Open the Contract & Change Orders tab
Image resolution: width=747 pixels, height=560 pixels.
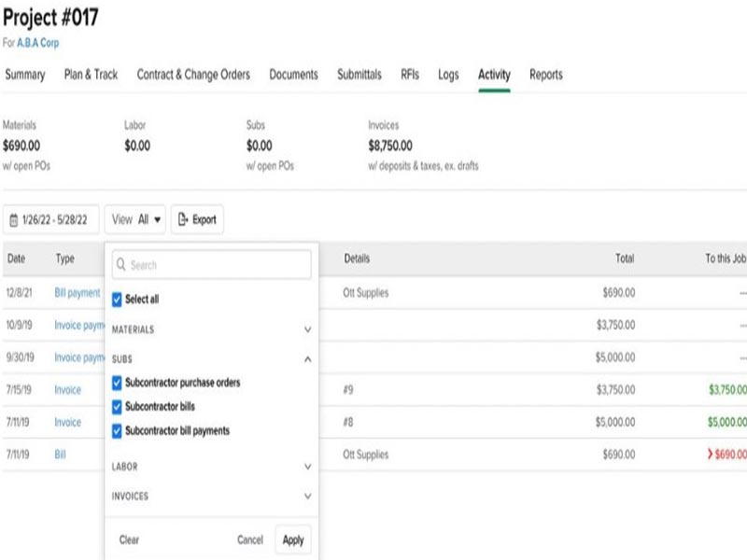pyautogui.click(x=193, y=75)
